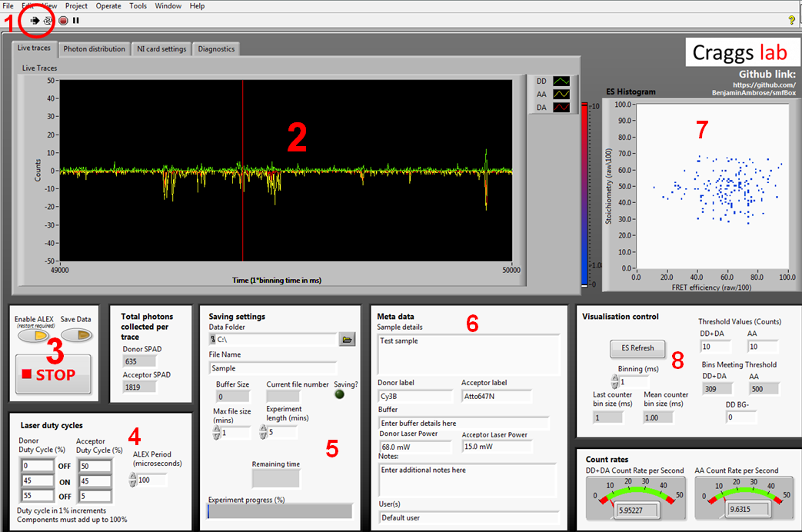Viewport: 802px width, 532px height.
Task: Click the Donor ON duty cycle field
Action: [x=38, y=480]
